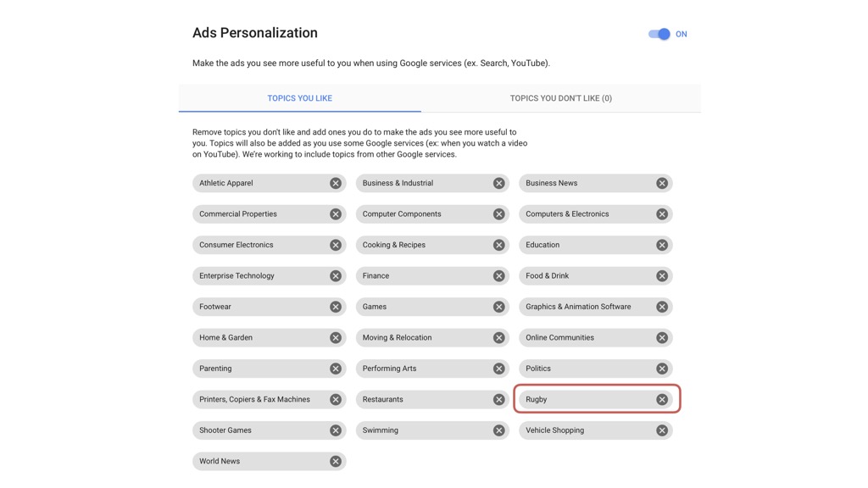Select the Performing Arts topic chip
Image resolution: width=868 pixels, height=488 pixels.
tap(432, 369)
